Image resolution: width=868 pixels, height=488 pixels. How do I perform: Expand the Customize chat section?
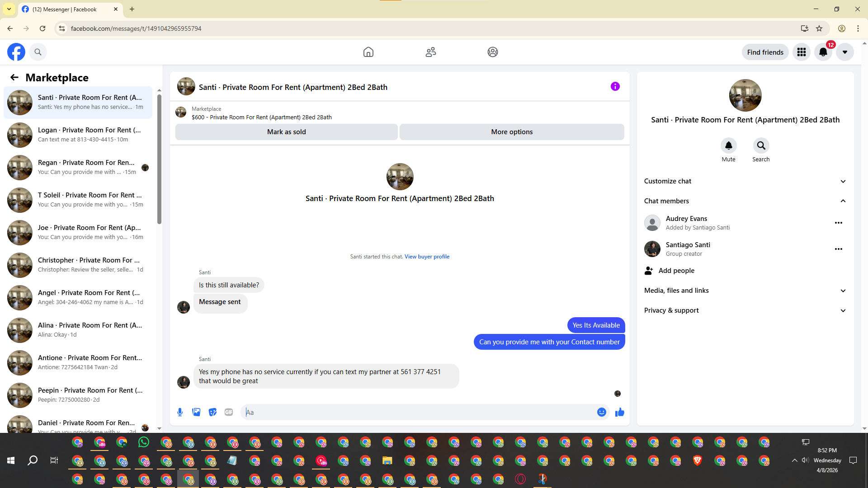(745, 181)
